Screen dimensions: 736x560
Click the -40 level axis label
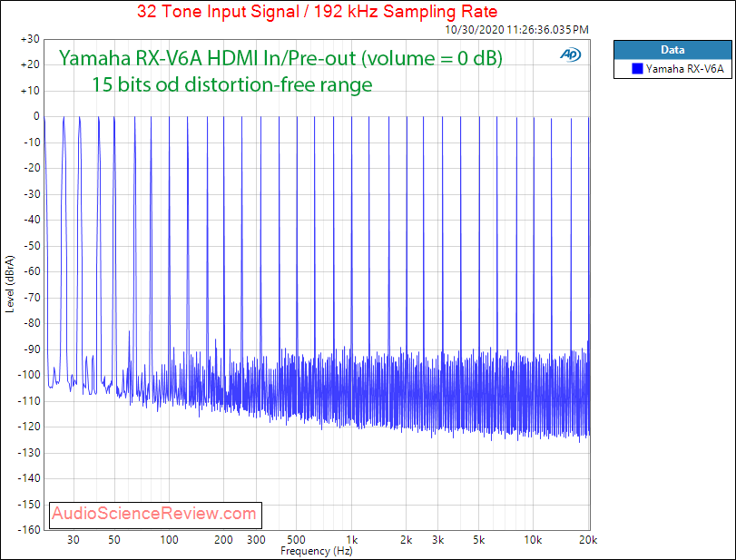tap(32, 220)
